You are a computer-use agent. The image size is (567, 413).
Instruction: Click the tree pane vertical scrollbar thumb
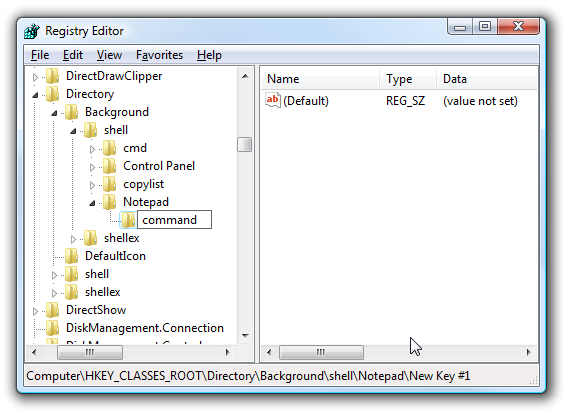click(x=244, y=145)
